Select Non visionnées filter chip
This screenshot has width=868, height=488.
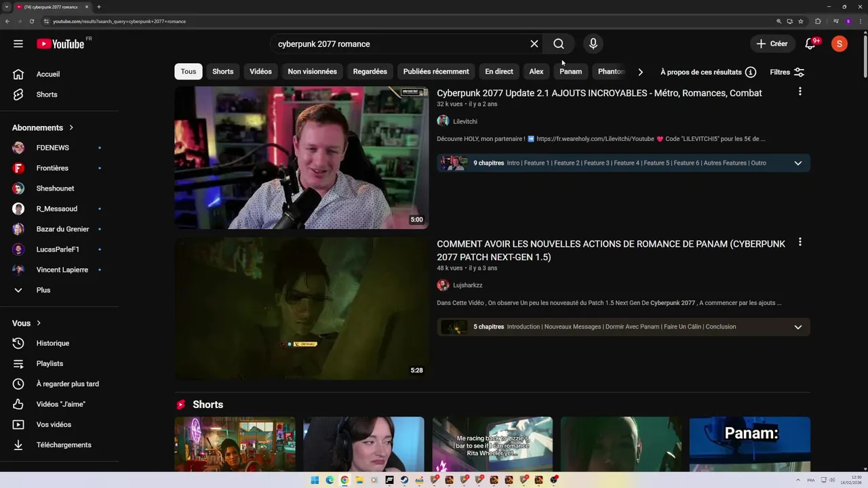[312, 72]
